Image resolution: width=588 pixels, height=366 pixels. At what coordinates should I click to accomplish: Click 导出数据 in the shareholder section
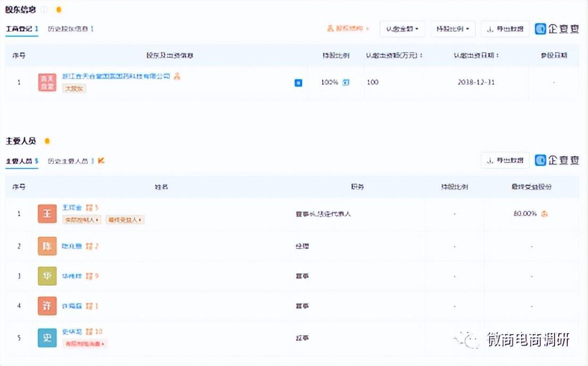(x=505, y=29)
